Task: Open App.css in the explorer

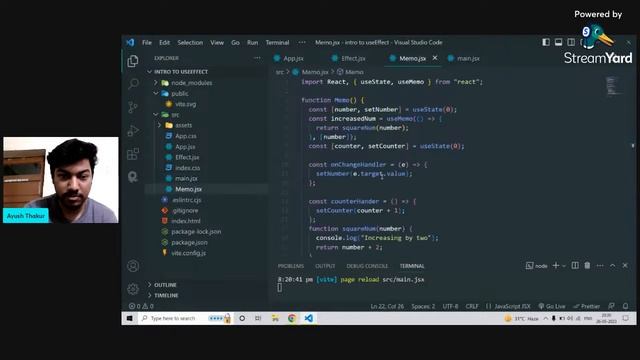Action: click(x=186, y=136)
